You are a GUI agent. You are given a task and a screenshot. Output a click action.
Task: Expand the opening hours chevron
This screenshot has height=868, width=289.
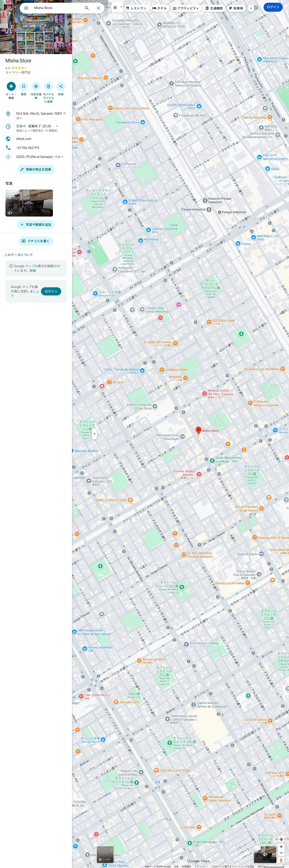point(57,126)
